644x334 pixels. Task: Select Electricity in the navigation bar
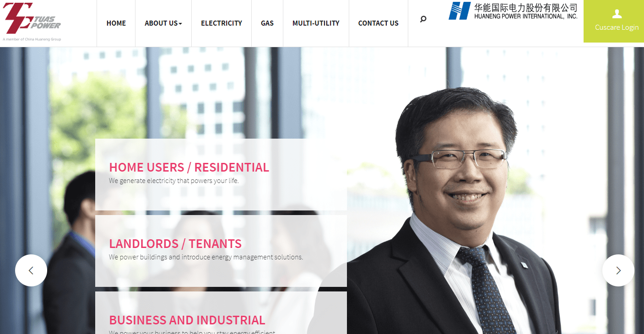(222, 23)
